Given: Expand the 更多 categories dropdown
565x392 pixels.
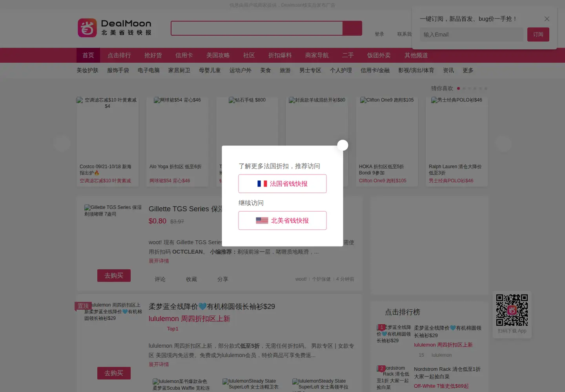Looking at the screenshot, I should (x=468, y=70).
